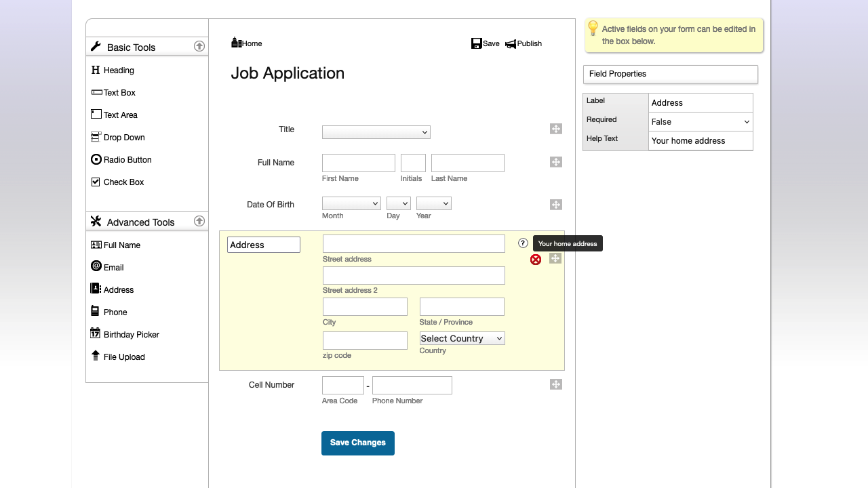Edit the Help Text field in Field Properties
The width and height of the screenshot is (868, 488).
tap(701, 140)
